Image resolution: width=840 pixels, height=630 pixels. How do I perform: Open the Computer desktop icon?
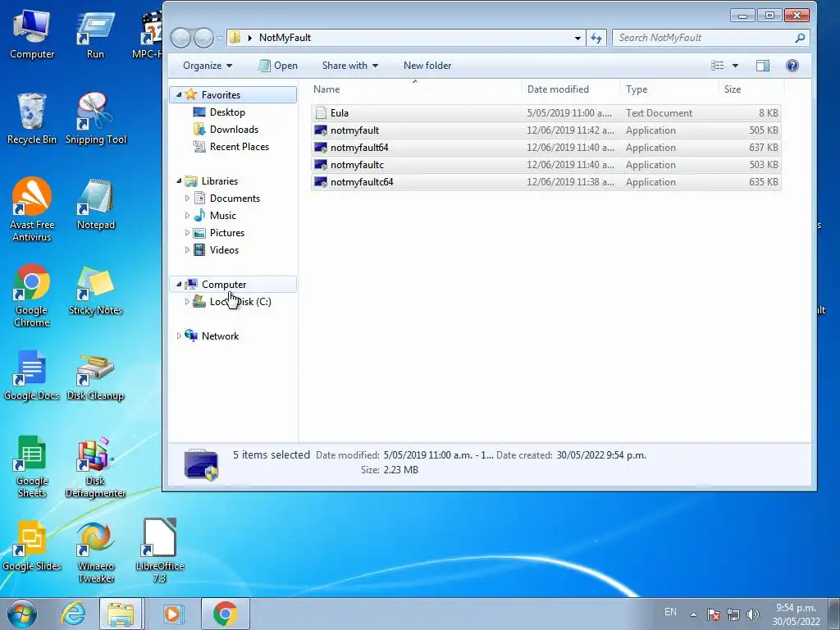coord(32,33)
